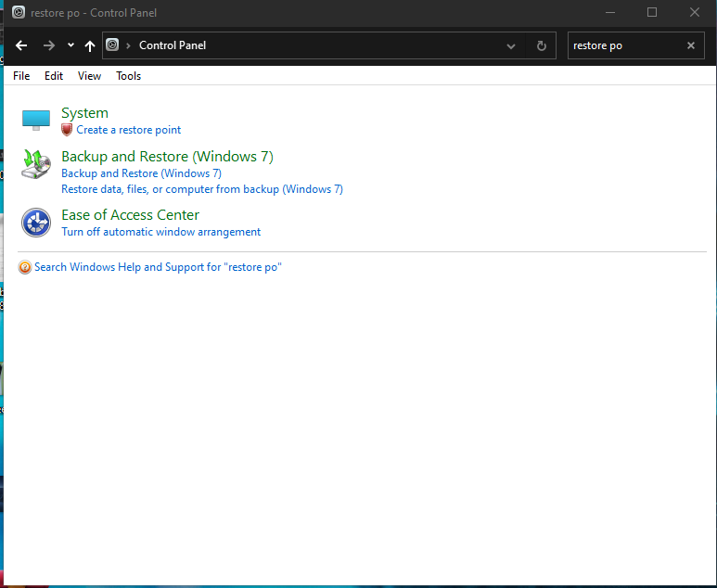Click the Control Panel icon in address bar
717x588 pixels.
tap(112, 45)
